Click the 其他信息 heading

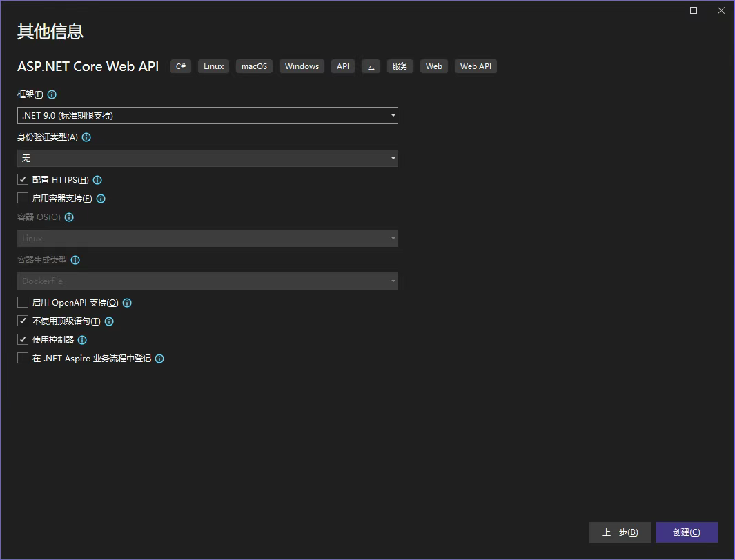tap(50, 32)
